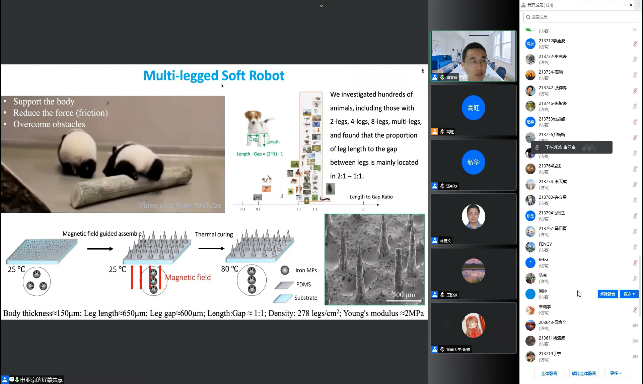Expand the hidden top toolbar chevron

click(x=321, y=6)
